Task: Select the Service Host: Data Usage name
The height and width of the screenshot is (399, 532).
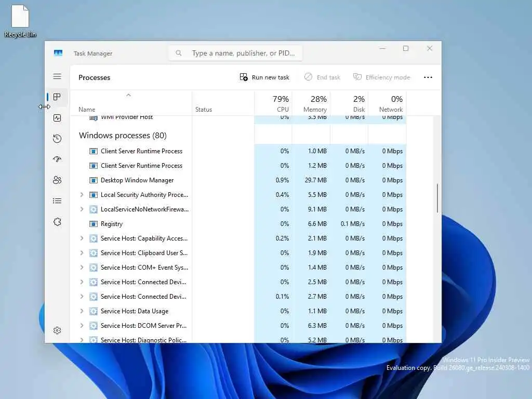Action: click(x=135, y=311)
